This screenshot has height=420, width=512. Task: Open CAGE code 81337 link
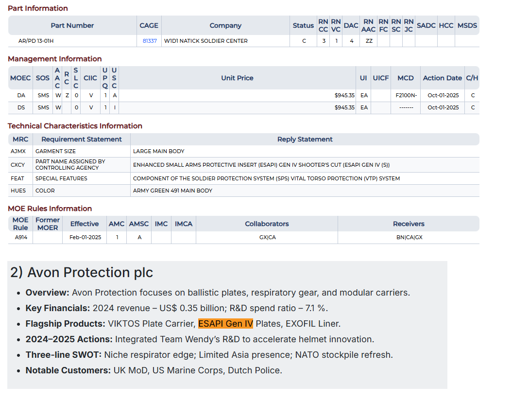click(x=150, y=41)
